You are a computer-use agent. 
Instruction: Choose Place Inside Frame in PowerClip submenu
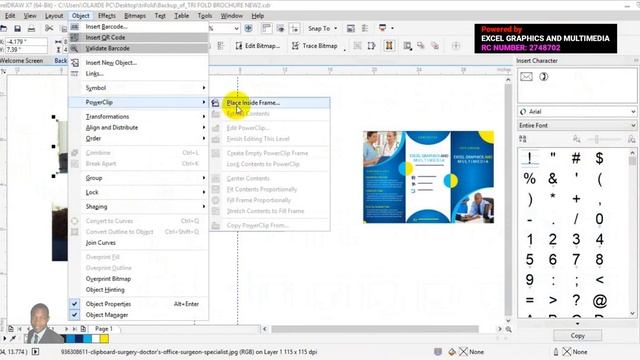tap(270, 103)
